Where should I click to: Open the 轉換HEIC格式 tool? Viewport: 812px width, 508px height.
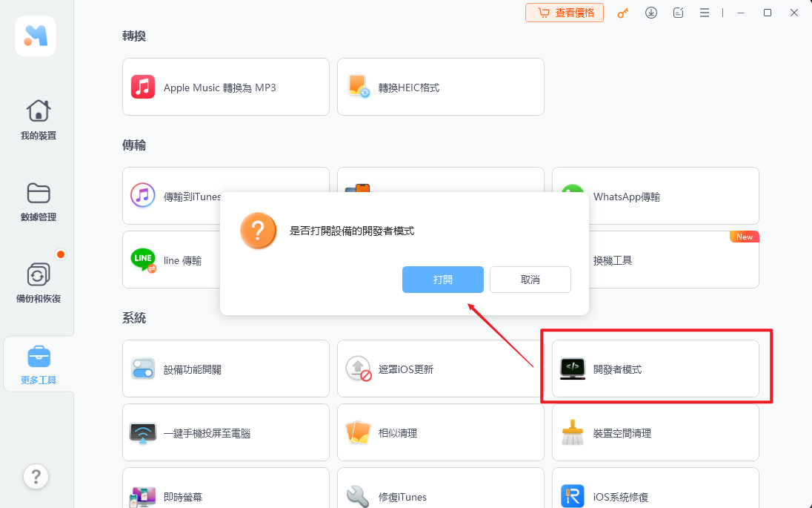tap(441, 87)
